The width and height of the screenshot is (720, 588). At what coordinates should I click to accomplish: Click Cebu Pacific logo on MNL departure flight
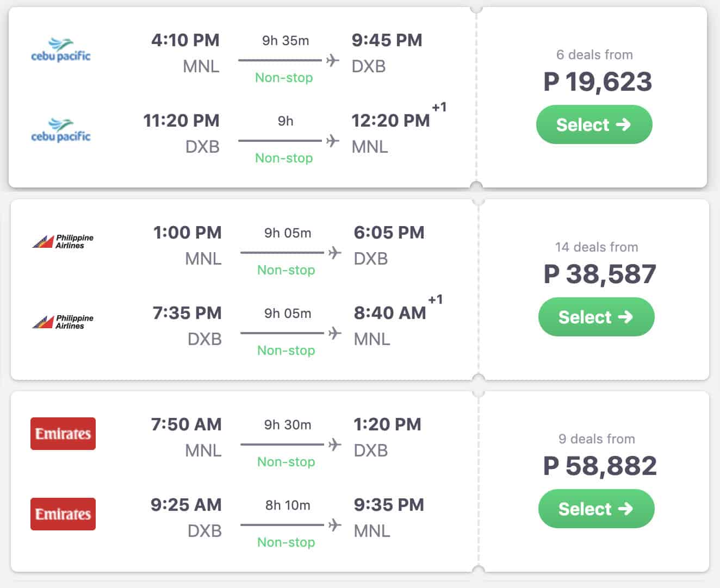coord(61,50)
